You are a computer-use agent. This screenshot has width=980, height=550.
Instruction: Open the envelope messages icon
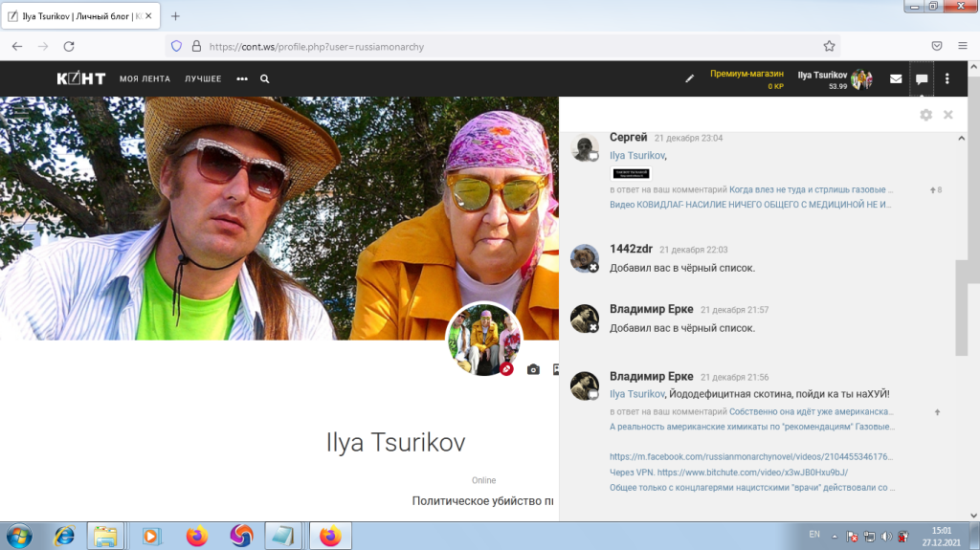(x=896, y=79)
